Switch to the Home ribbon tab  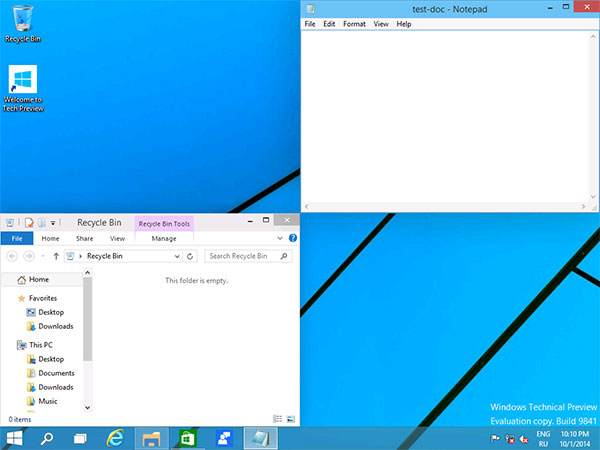coord(50,238)
